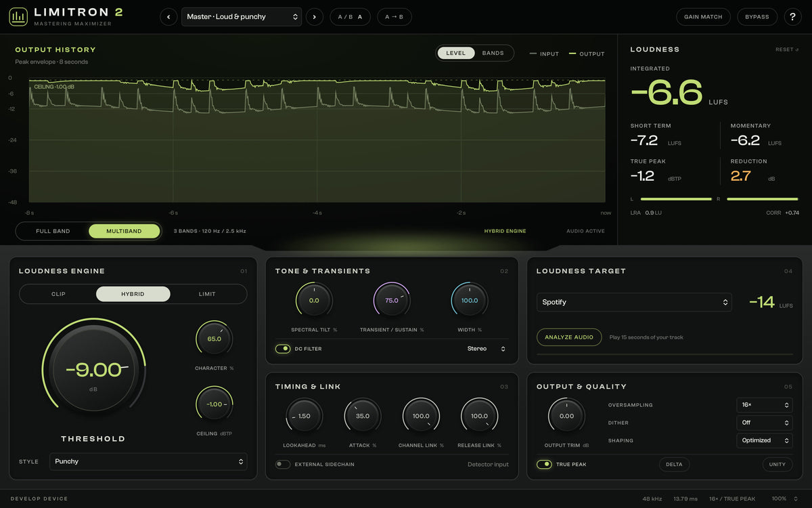Click the Ceiling -1.00 dB graph label
Image resolution: width=812 pixels, height=508 pixels.
click(54, 87)
